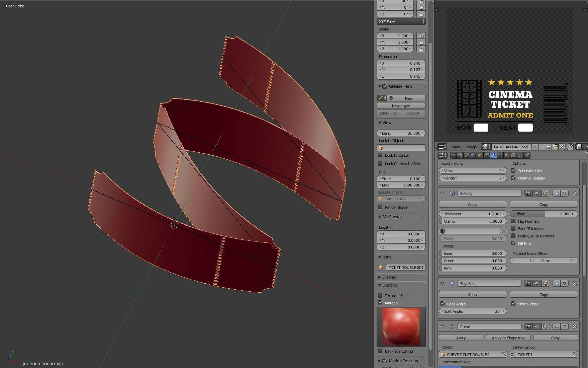
Task: Open the Mesh Data triangle tab
Action: (500, 155)
